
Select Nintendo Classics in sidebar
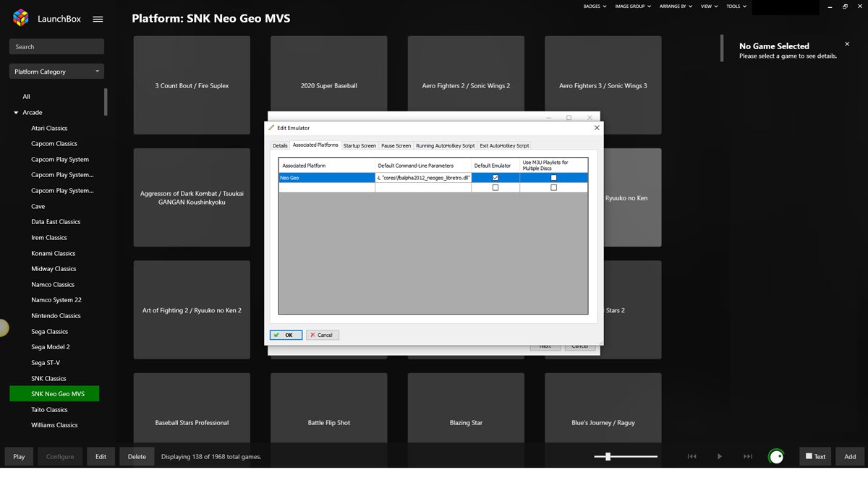point(56,316)
